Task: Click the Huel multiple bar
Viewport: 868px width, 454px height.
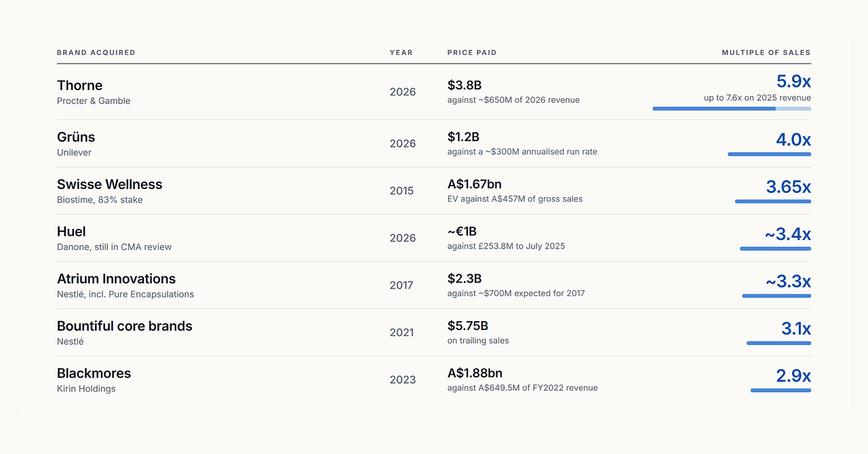Action: 776,249
